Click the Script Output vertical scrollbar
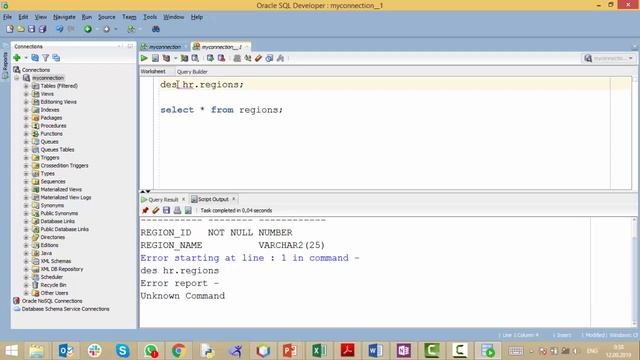Image resolution: width=640 pixels, height=360 pixels. point(634,271)
